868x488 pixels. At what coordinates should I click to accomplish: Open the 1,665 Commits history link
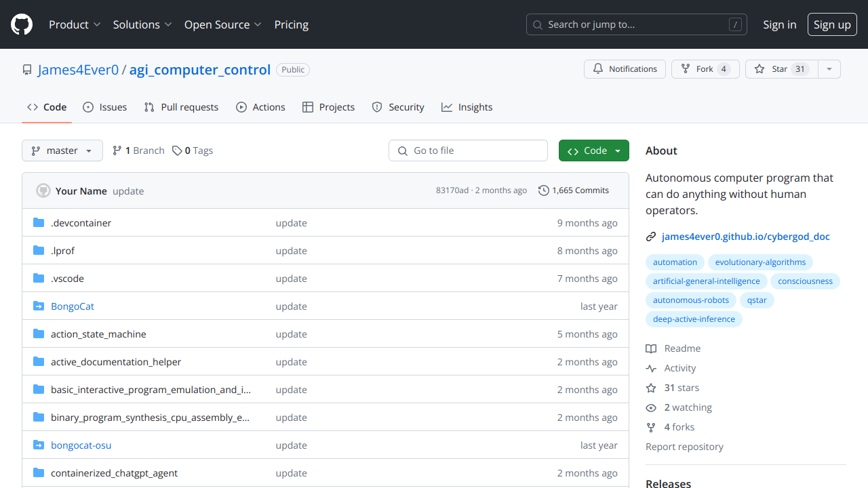(x=574, y=190)
